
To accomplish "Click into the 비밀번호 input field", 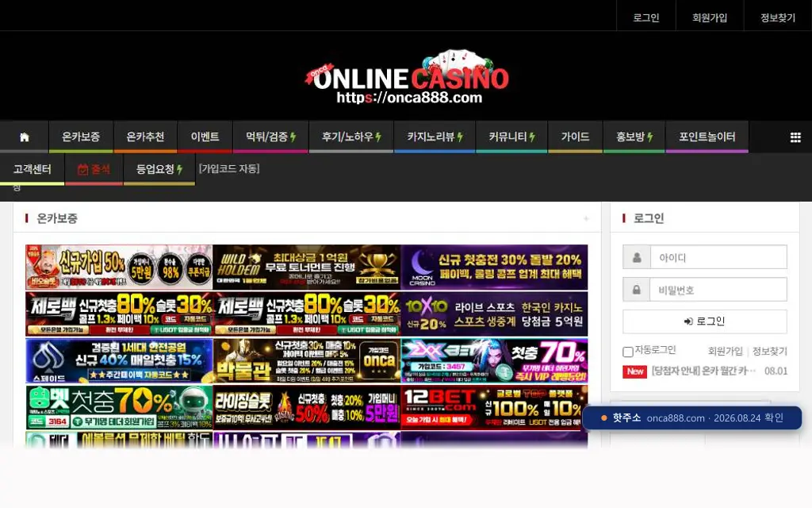I will tap(718, 290).
